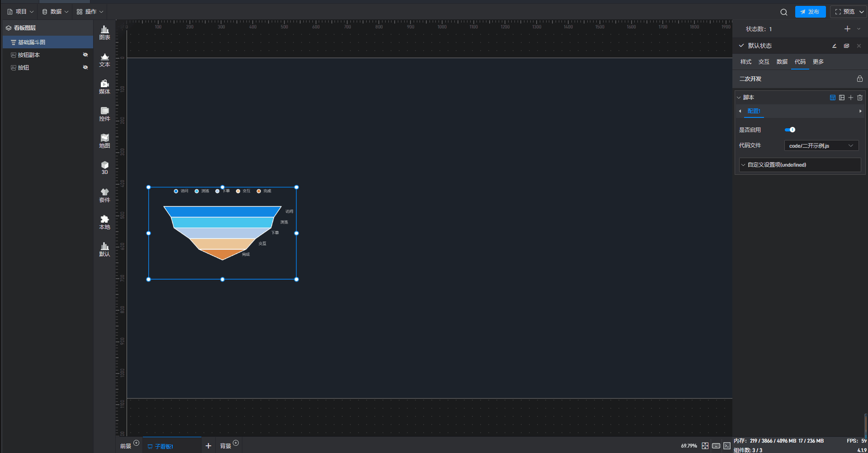This screenshot has height=453, width=868.
Task: Open the 控件 (controls) component category
Action: point(104,114)
